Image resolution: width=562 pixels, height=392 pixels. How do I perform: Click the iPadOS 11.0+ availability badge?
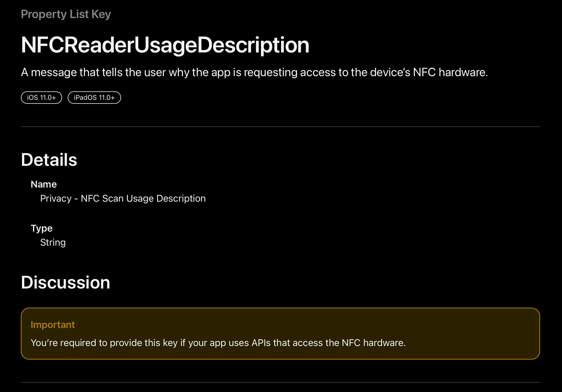coord(94,98)
